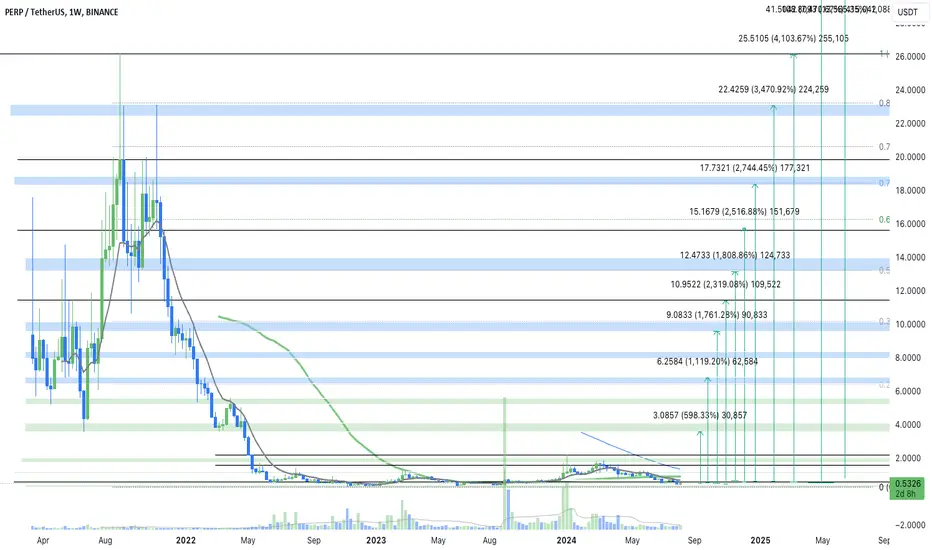932x550 pixels.
Task: Click the 2022 year on time axis
Action: coord(185,540)
